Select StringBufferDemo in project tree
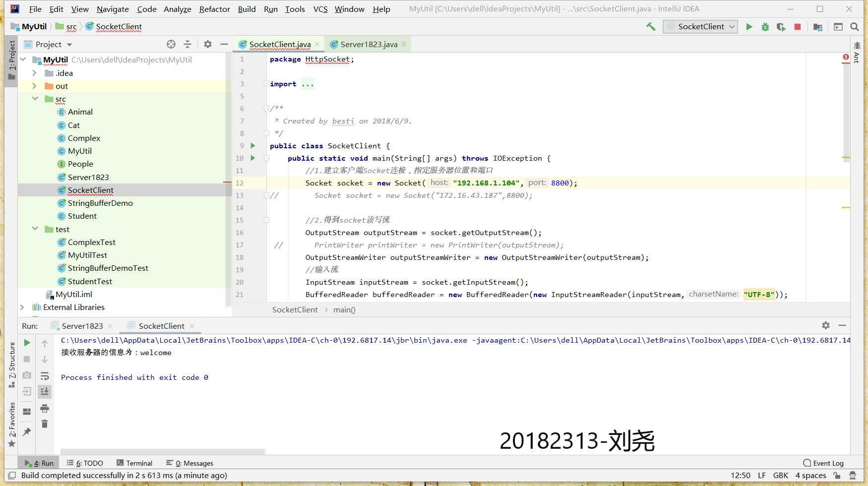The image size is (868, 486). [x=100, y=203]
